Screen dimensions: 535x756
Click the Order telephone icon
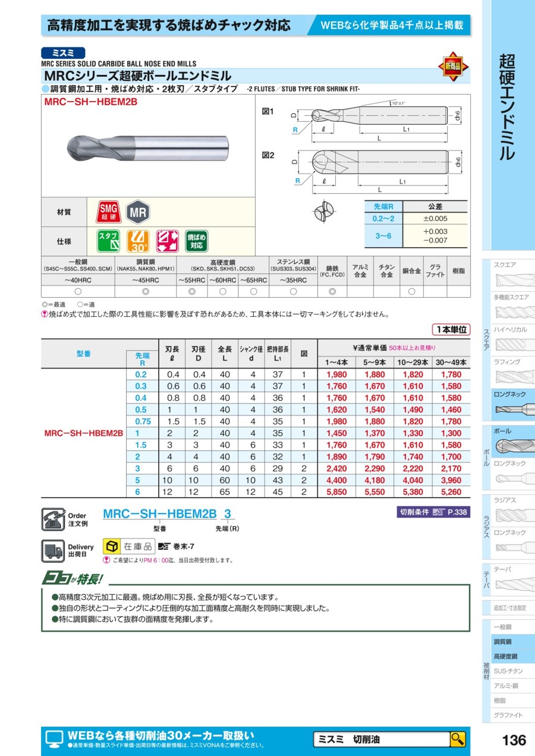53,519
